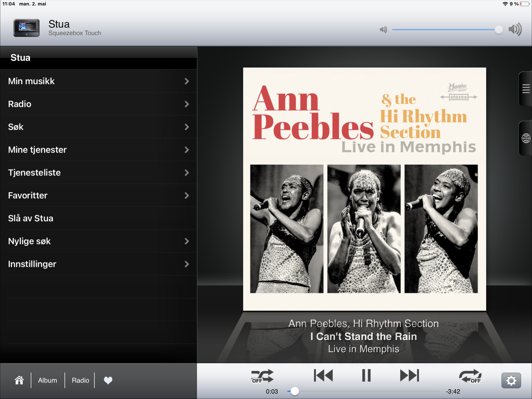Select the Stua player name header
This screenshot has height=399, width=532.
point(59,24)
